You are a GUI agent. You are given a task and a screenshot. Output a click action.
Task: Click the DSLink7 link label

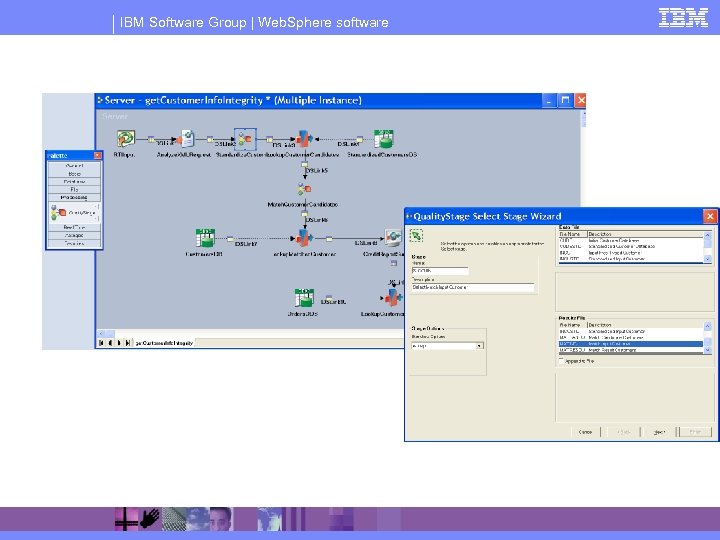click(246, 244)
